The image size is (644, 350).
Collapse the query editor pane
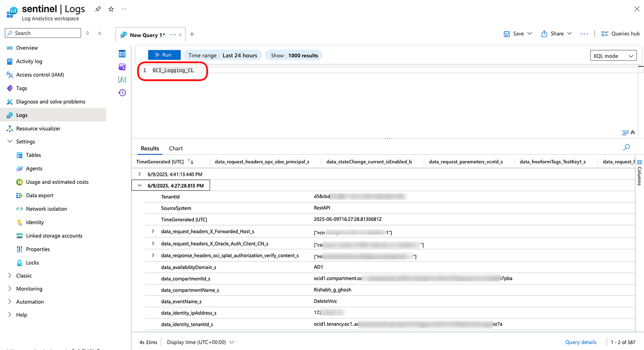pos(631,132)
